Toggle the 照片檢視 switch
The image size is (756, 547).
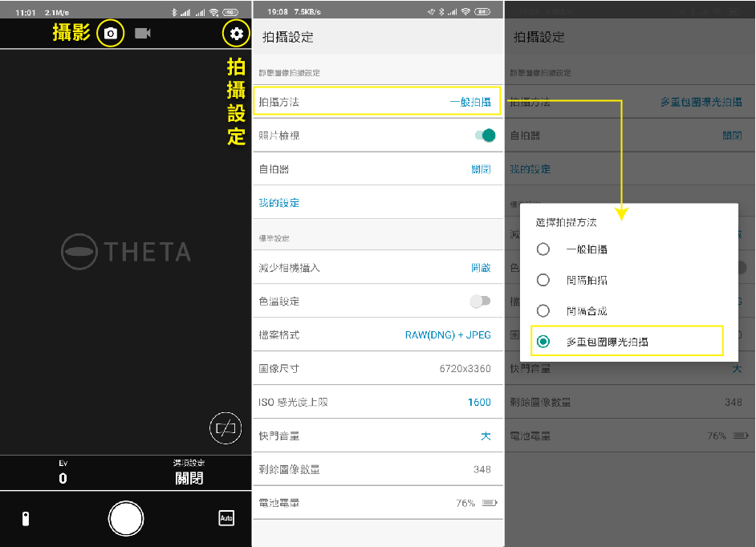click(485, 136)
